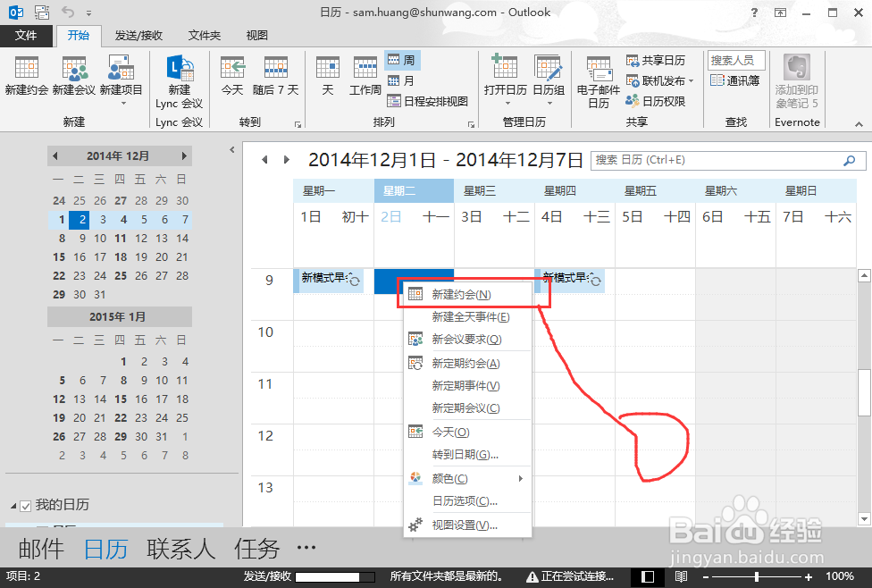Choose 新建全天事件(E) from context menu
872x588 pixels.
pos(467,317)
